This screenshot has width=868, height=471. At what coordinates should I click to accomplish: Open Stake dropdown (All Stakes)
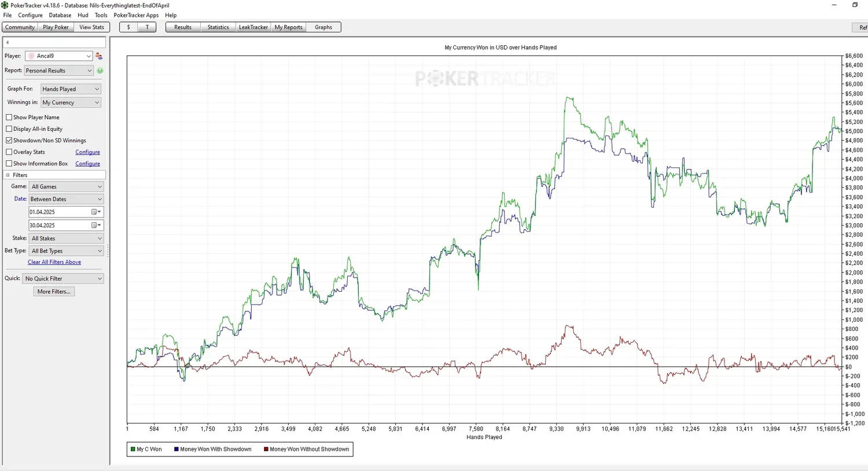[x=67, y=238]
